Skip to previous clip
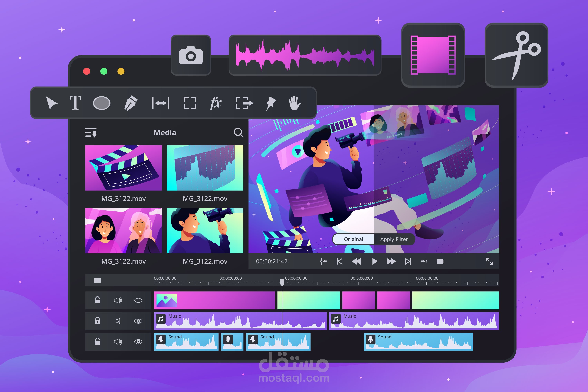The width and height of the screenshot is (588, 392). (339, 261)
